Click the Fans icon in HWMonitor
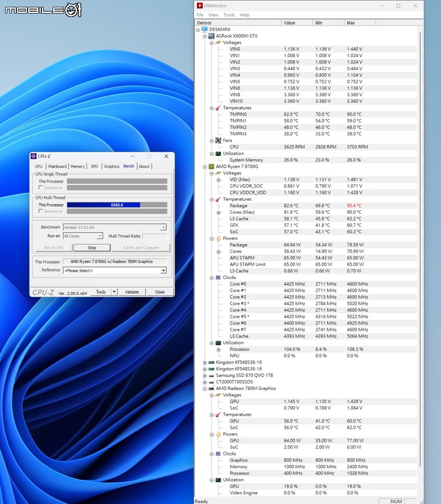 click(218, 140)
